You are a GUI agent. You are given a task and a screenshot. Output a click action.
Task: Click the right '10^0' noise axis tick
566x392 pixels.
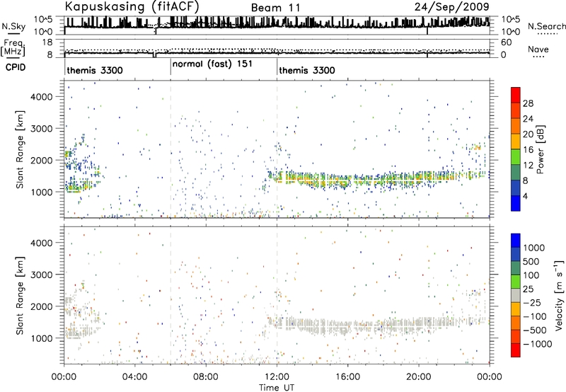coord(511,32)
